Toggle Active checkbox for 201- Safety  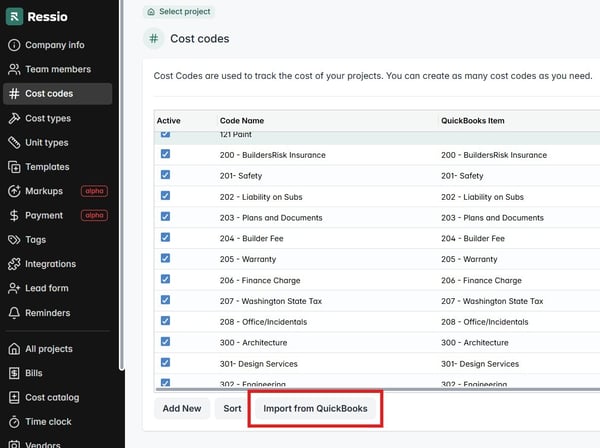coord(165,175)
